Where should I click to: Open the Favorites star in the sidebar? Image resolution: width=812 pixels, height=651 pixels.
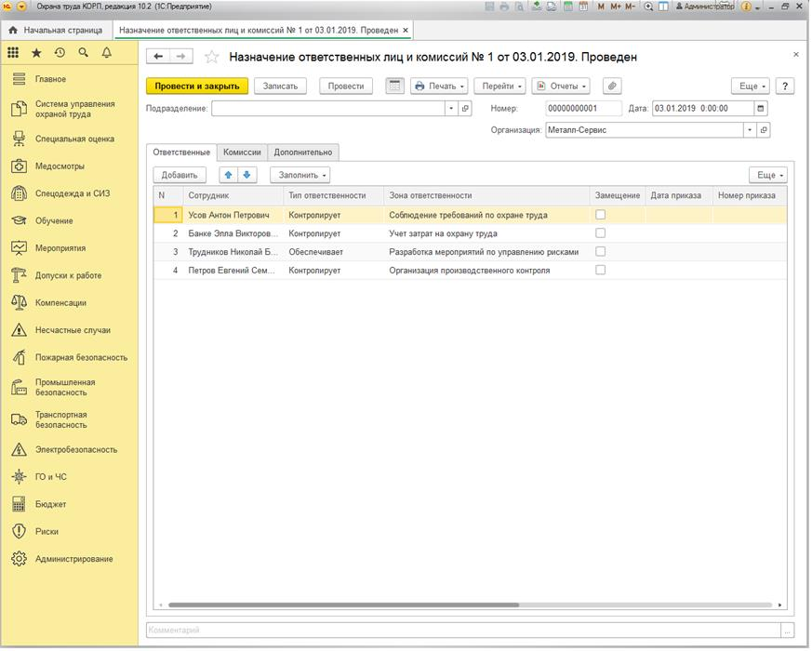36,53
